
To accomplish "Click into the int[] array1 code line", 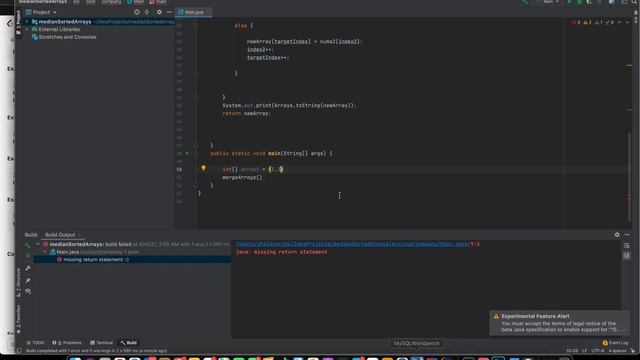I will tap(252, 169).
